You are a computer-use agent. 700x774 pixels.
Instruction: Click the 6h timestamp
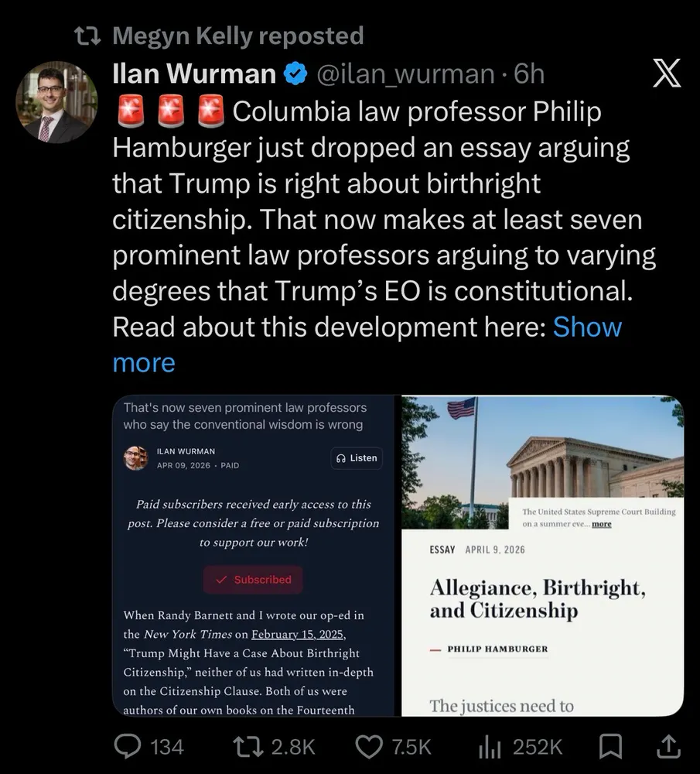click(529, 74)
